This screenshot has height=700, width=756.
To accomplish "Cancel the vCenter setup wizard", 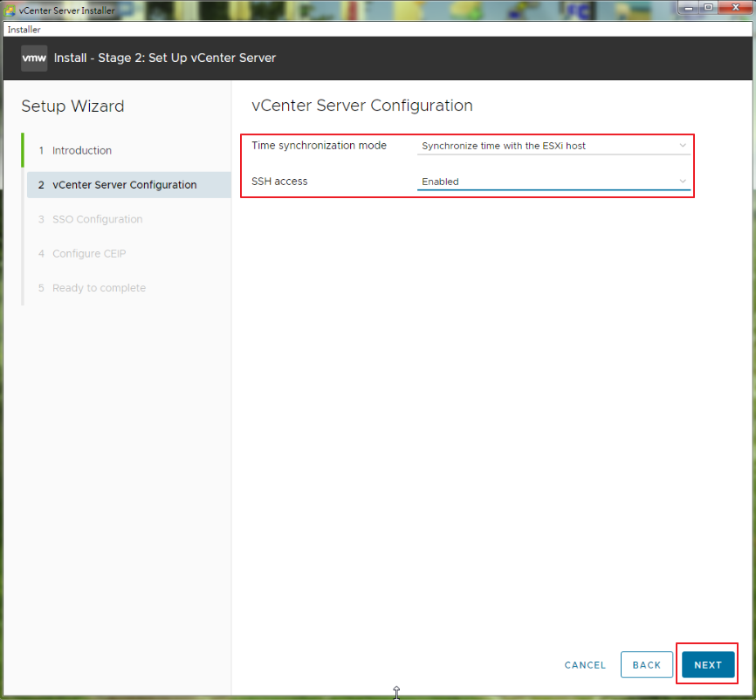I will (585, 665).
